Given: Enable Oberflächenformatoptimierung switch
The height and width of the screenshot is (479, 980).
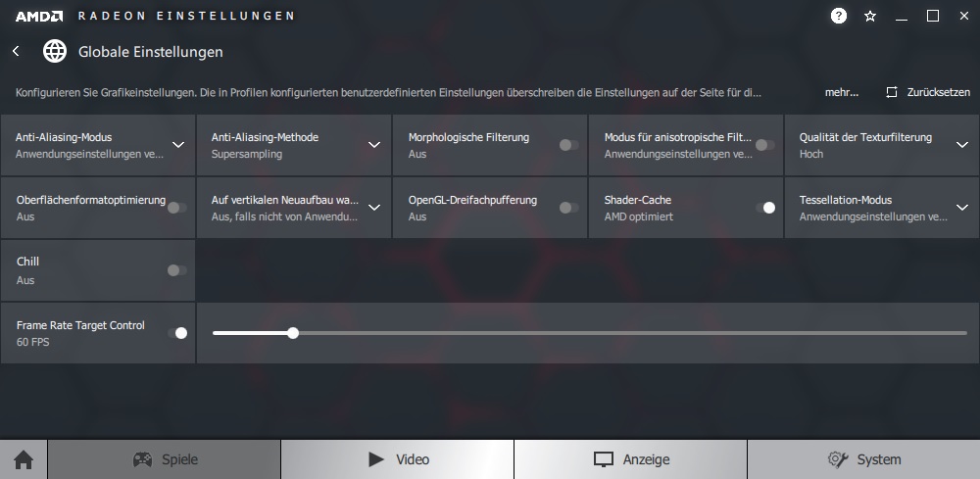Looking at the screenshot, I should pyautogui.click(x=176, y=208).
